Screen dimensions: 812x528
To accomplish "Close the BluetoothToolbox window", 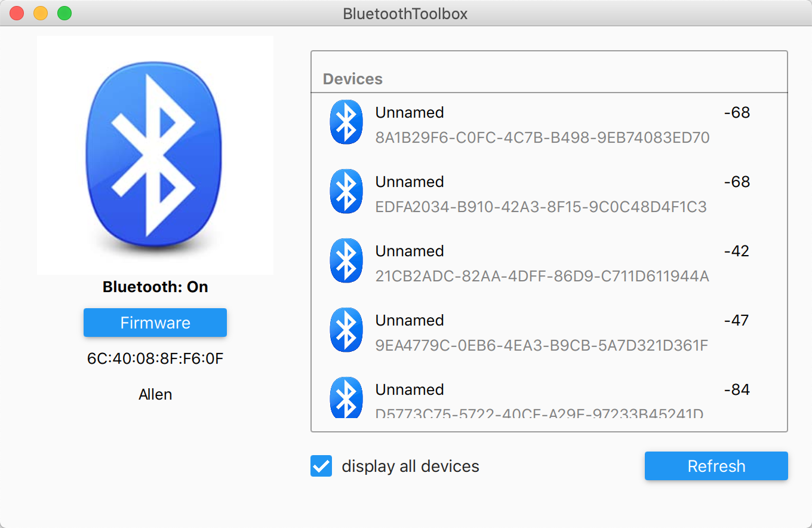I will pos(17,13).
